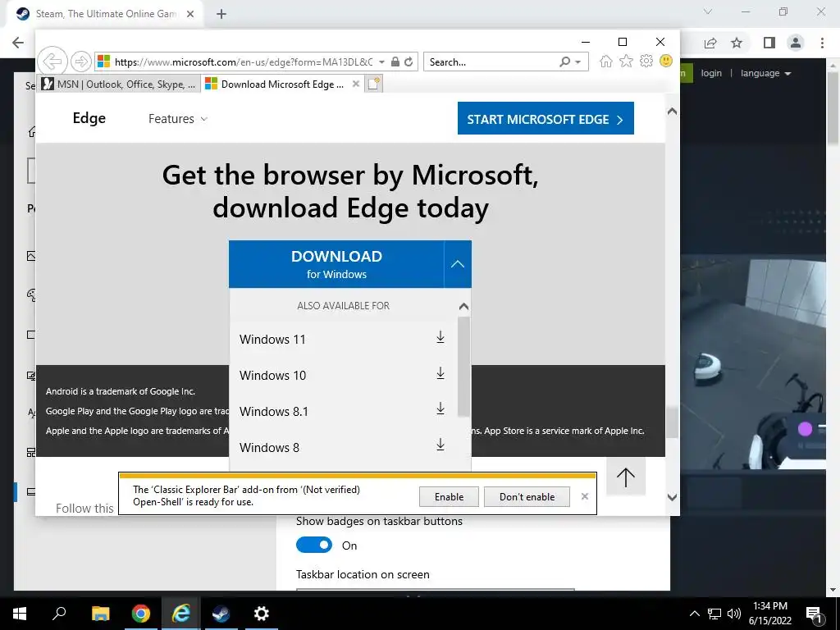Open IE tools gear menu
Screen dimensions: 840x630
pyautogui.click(x=646, y=61)
